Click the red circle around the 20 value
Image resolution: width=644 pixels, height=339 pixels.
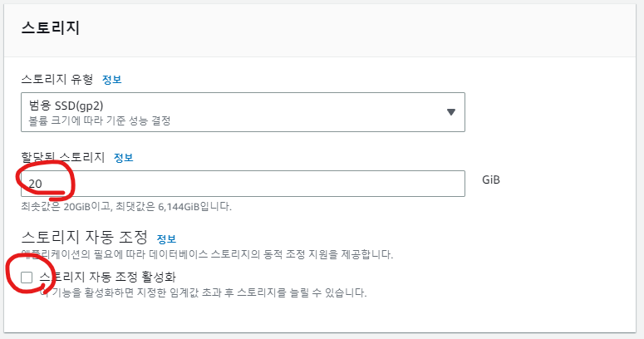tap(46, 181)
